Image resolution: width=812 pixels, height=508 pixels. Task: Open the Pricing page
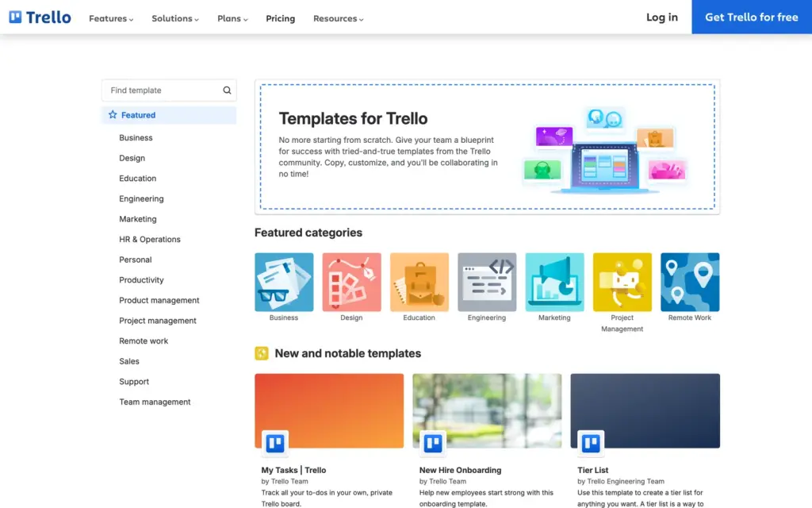coord(280,18)
